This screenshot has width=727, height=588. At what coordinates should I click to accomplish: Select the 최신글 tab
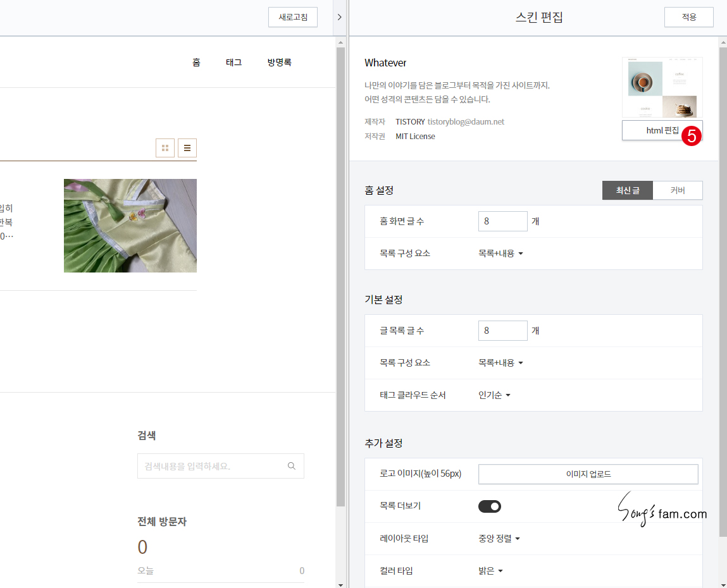[627, 190]
